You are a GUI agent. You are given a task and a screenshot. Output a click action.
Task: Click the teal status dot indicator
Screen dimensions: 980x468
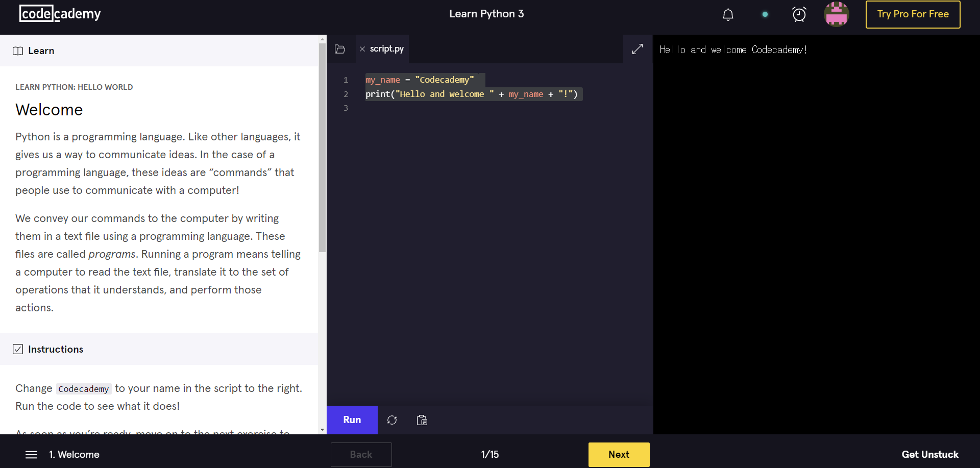[x=765, y=14]
